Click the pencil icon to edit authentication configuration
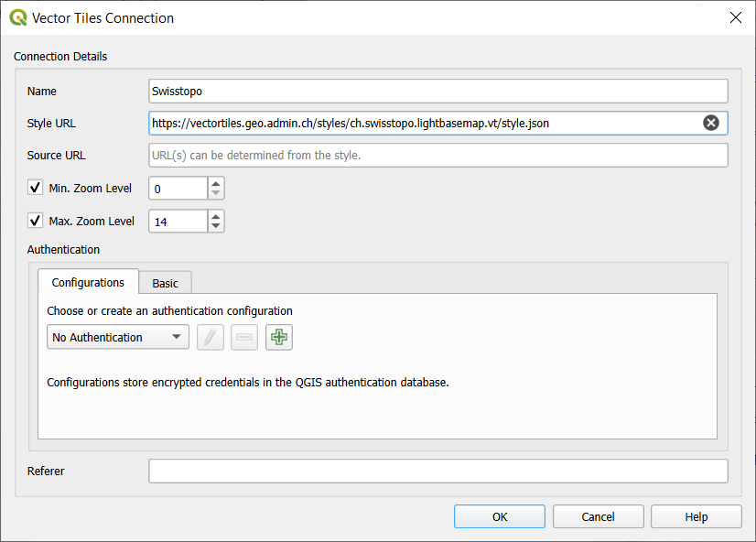Screen dimensions: 756x542 tap(210, 337)
